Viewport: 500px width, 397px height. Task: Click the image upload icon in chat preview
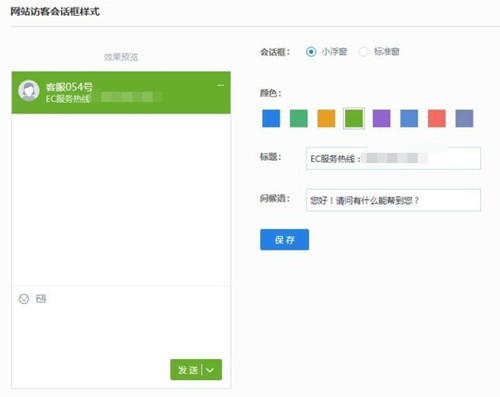[x=41, y=299]
